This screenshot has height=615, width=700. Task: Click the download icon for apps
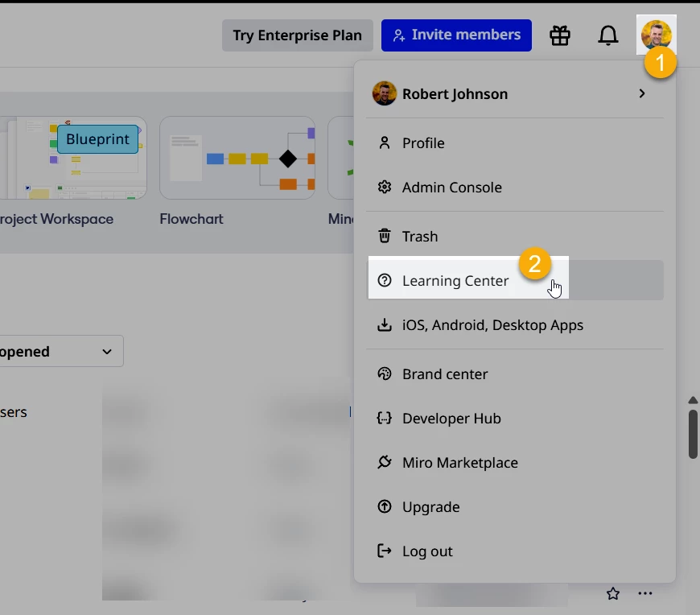click(x=385, y=324)
